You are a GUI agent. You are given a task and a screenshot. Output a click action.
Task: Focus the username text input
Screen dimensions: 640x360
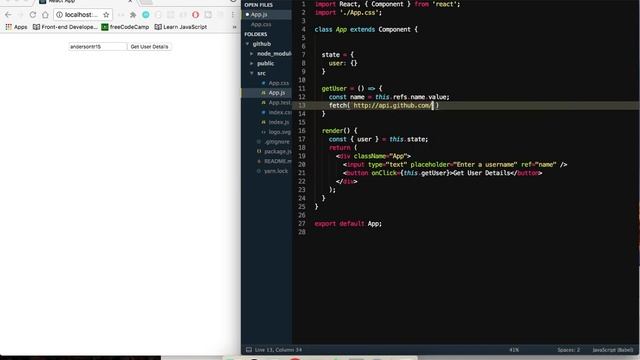tap(98, 47)
